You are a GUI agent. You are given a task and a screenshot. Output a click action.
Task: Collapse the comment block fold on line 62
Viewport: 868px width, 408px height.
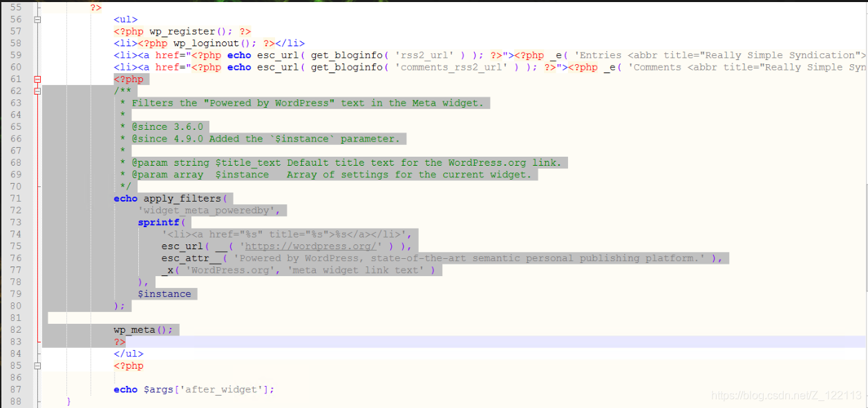click(x=37, y=90)
